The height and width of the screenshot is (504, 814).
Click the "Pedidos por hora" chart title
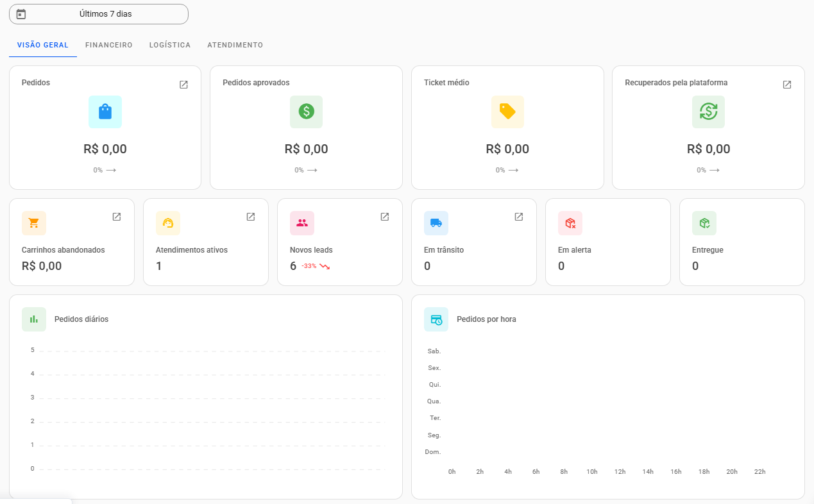486,319
